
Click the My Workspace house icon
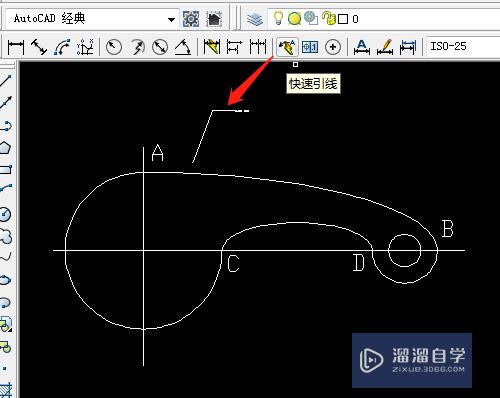214,19
